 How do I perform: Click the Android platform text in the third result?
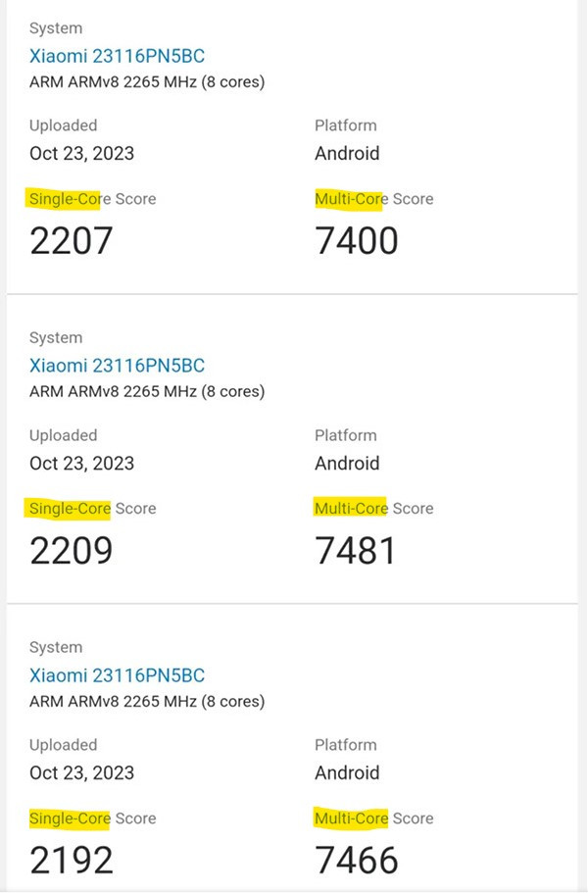(x=347, y=772)
